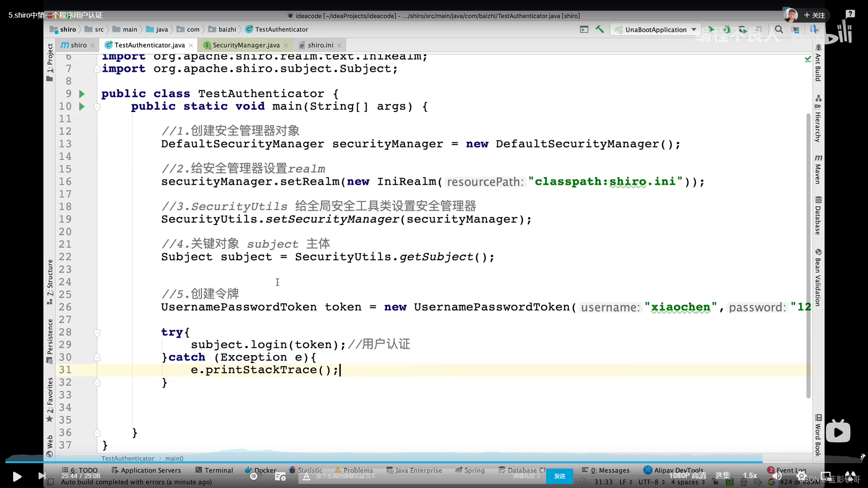Run with coverage icon in toolbar

(x=743, y=29)
